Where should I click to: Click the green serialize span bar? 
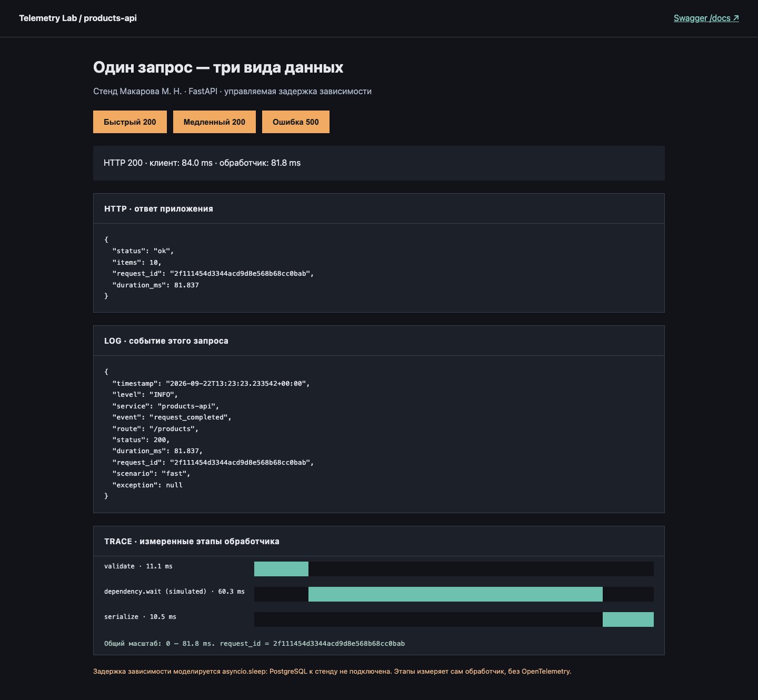tap(628, 619)
